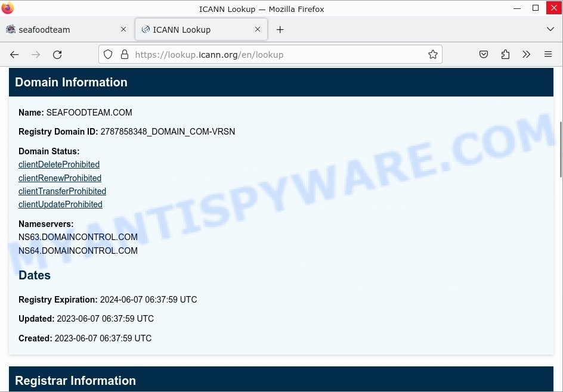Click the vertical page scrollbar thumb
This screenshot has width=563, height=392.
coord(561,150)
